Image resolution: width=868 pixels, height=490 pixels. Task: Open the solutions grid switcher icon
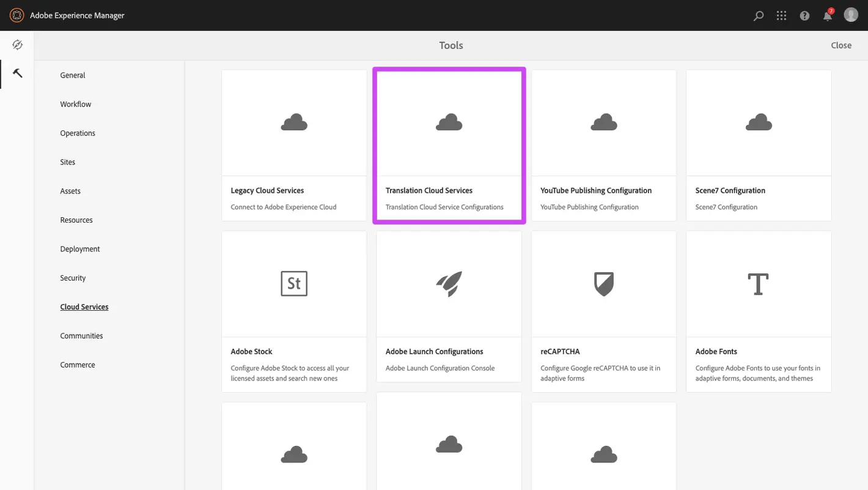781,16
